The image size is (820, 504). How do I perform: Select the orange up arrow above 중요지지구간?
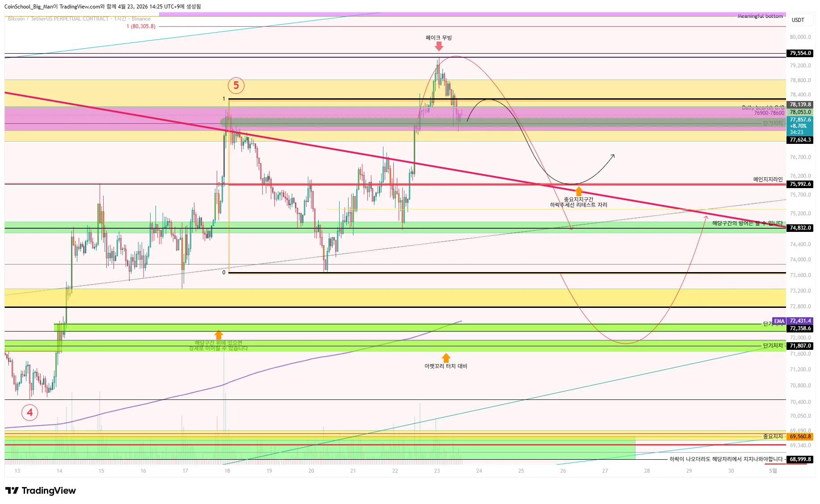point(579,191)
